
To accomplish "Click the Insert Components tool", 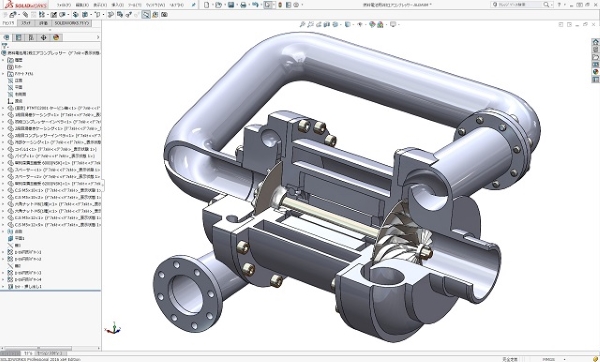I will [x=13, y=15].
